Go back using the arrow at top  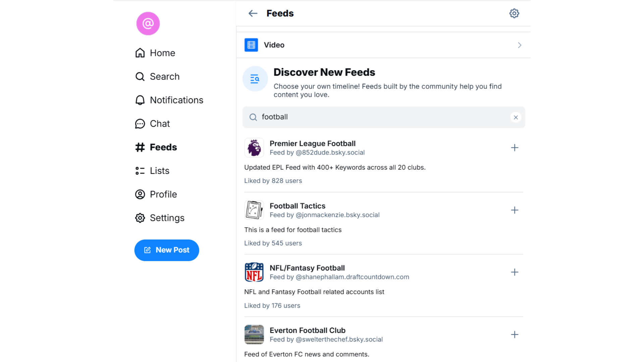point(253,13)
